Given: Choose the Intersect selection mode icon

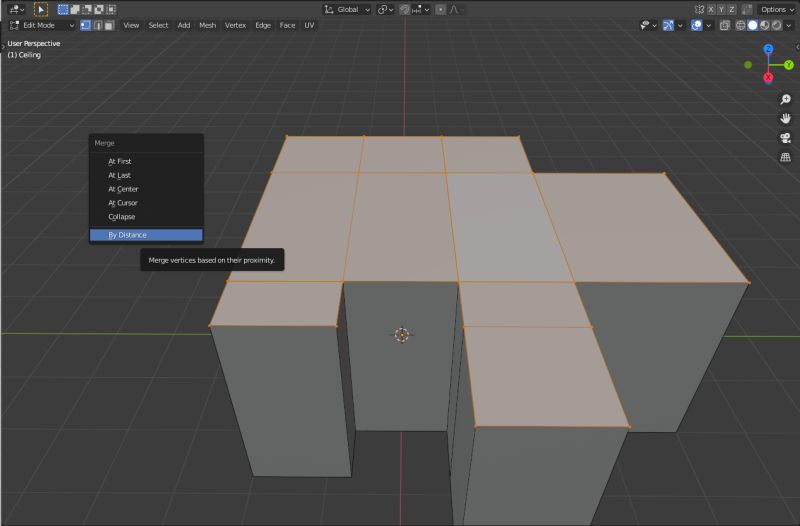Looking at the screenshot, I should [x=111, y=9].
